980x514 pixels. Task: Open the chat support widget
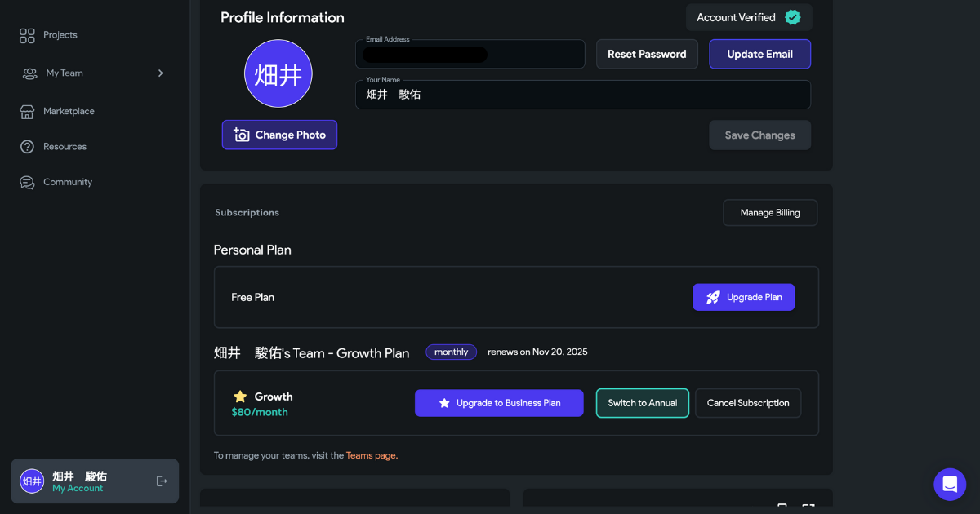tap(950, 485)
